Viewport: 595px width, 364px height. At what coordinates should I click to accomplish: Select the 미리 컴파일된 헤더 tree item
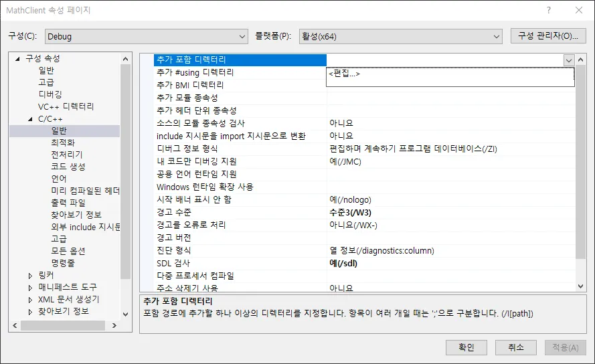(x=86, y=191)
